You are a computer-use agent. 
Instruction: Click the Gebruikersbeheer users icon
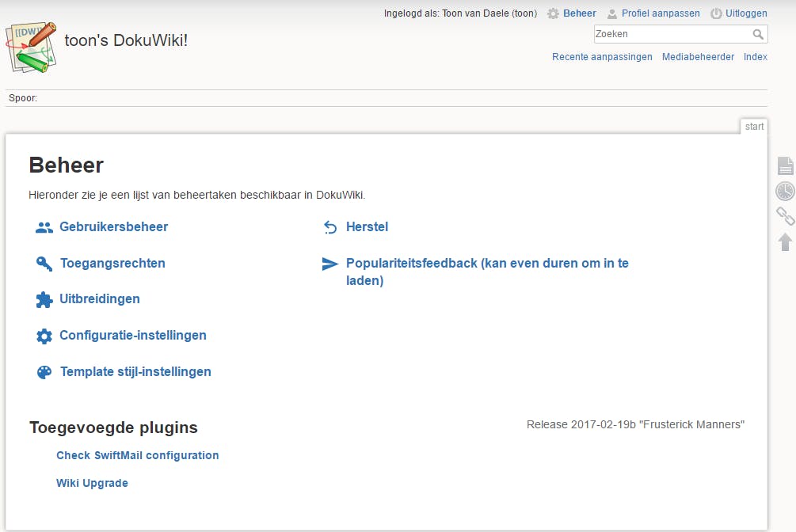point(44,228)
